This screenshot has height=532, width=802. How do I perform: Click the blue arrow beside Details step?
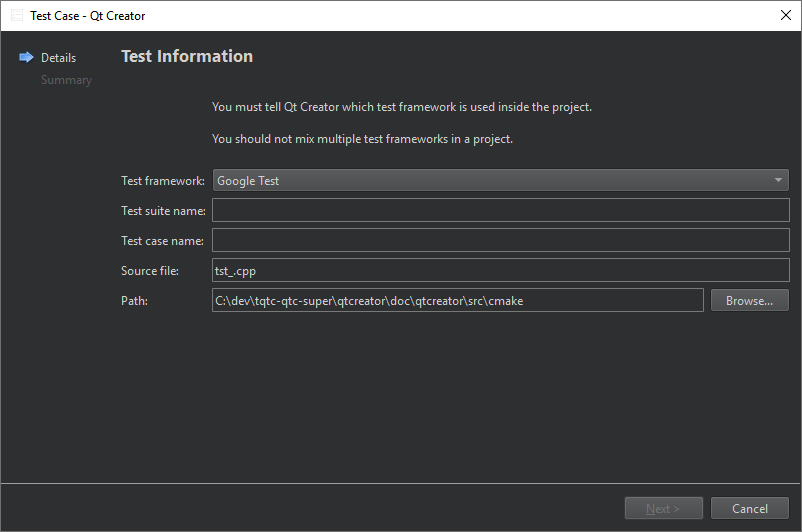point(26,58)
